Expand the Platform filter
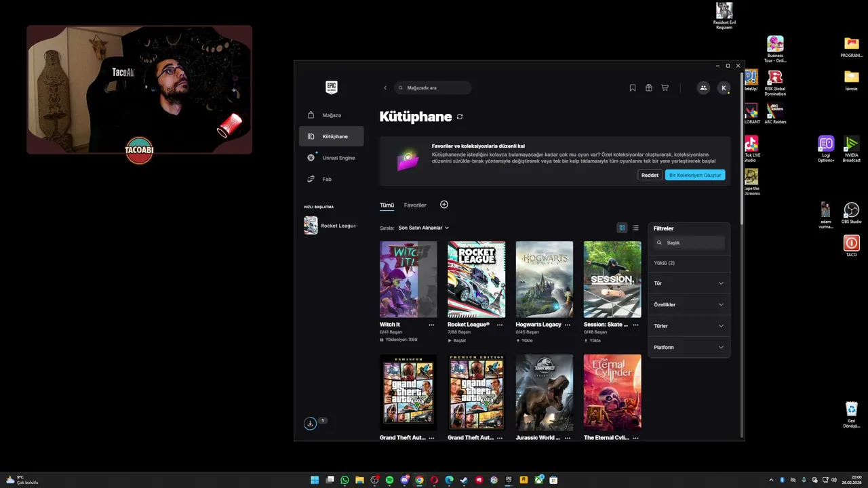This screenshot has width=868, height=488. (689, 347)
